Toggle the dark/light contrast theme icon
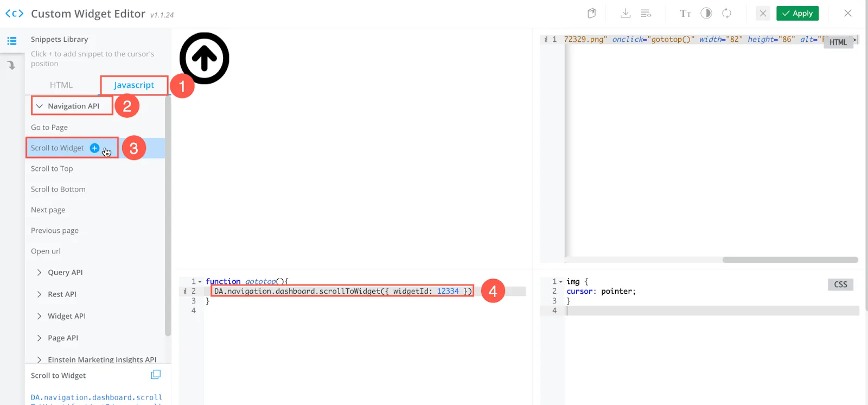The image size is (868, 405). click(706, 13)
